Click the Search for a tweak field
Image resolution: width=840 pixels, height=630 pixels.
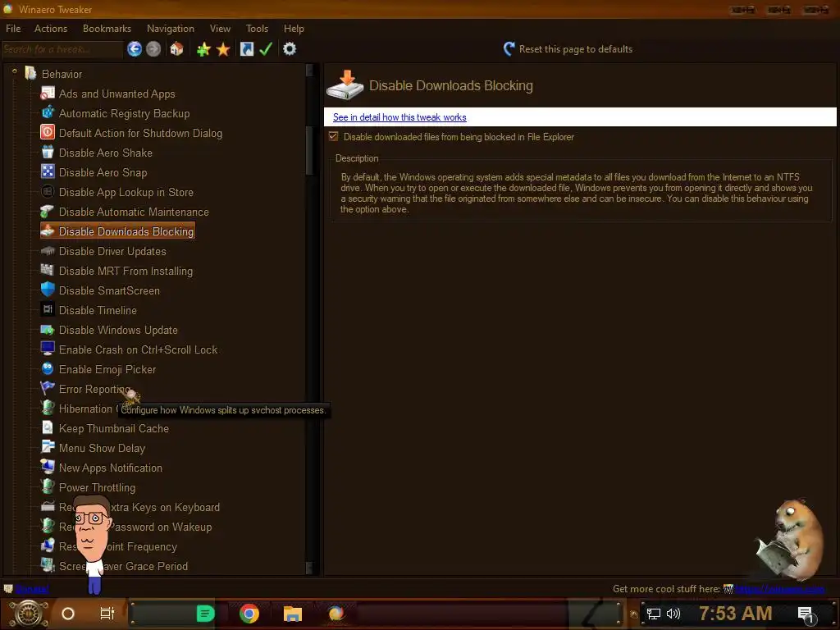[62, 49]
